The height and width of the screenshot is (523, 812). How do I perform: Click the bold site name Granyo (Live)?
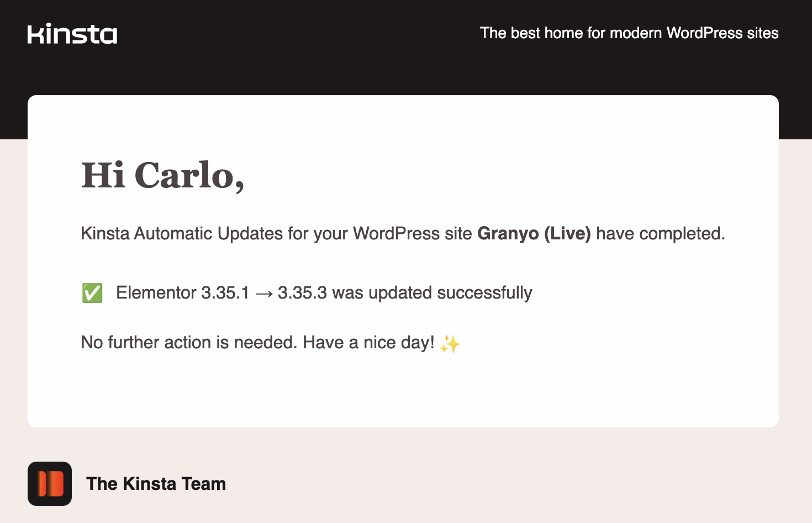pyautogui.click(x=534, y=234)
